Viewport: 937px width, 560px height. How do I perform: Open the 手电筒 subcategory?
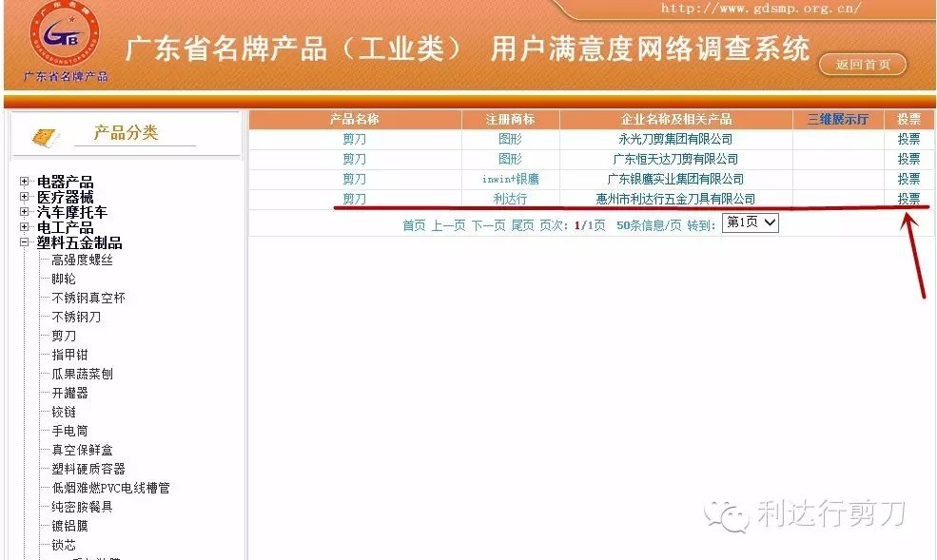pos(69,431)
